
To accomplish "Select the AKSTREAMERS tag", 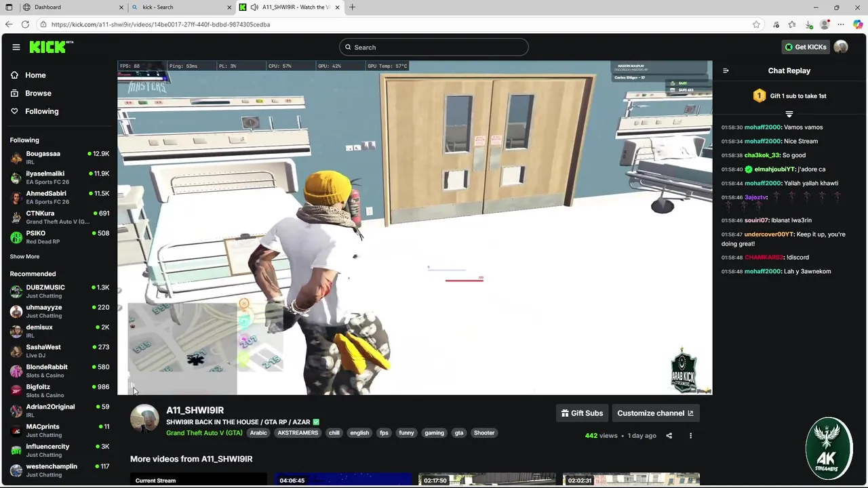I will pyautogui.click(x=298, y=433).
